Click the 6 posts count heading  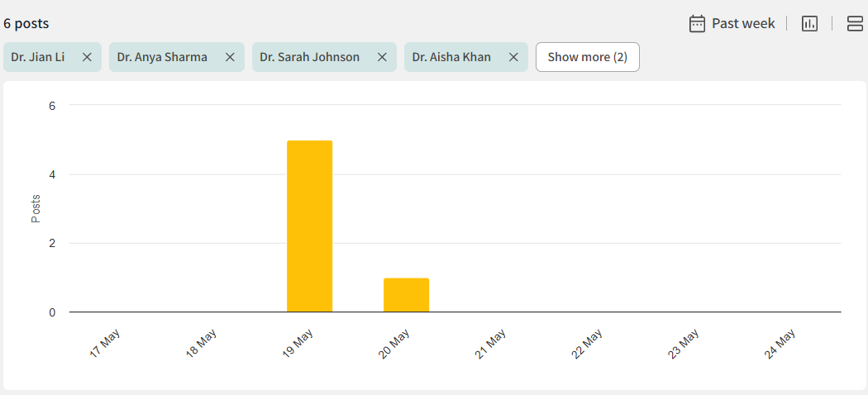point(26,23)
